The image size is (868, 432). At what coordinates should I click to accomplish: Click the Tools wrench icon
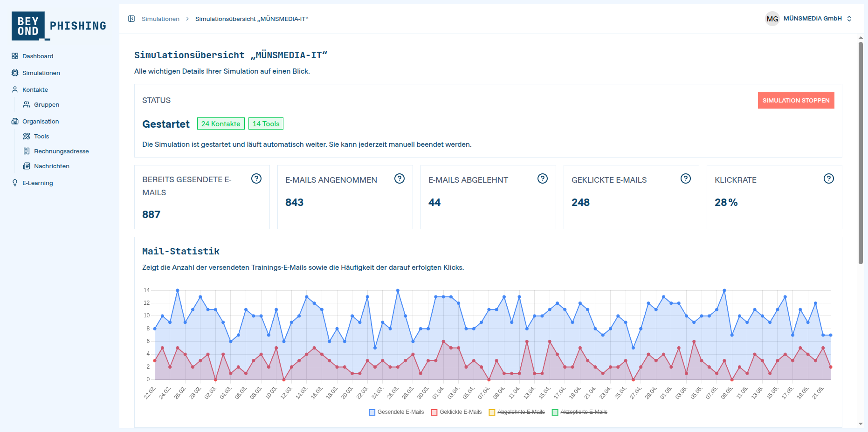27,136
